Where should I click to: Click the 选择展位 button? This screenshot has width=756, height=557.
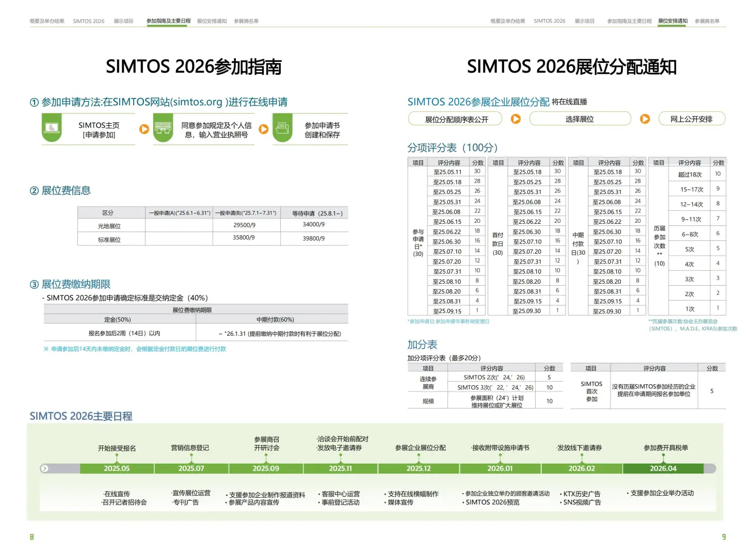pos(580,118)
